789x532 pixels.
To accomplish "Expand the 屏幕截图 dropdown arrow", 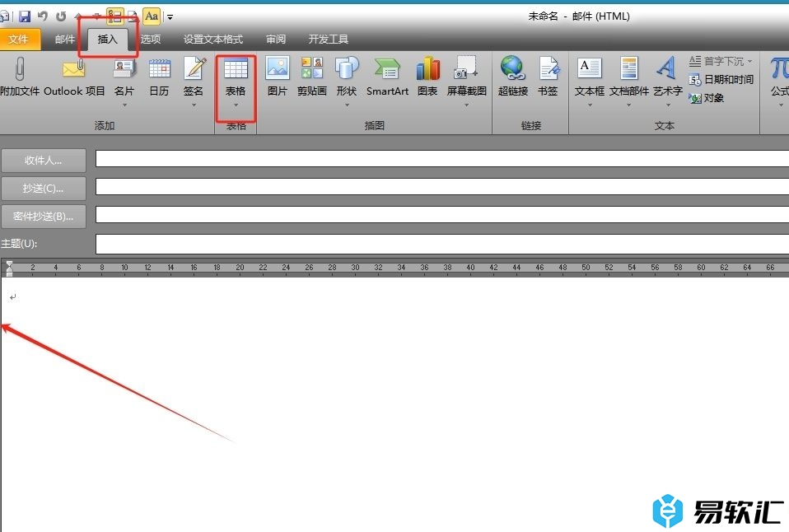I will click(x=466, y=105).
